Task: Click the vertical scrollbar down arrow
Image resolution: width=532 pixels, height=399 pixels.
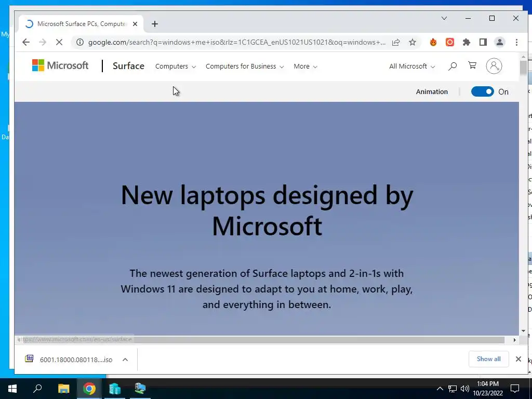Action: [523, 331]
